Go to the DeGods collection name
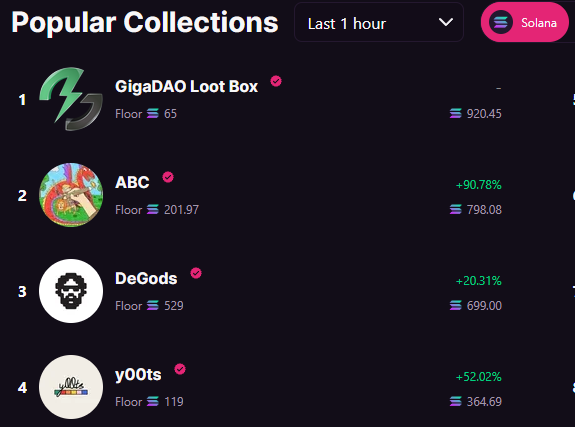The width and height of the screenshot is (575, 427). click(x=146, y=278)
